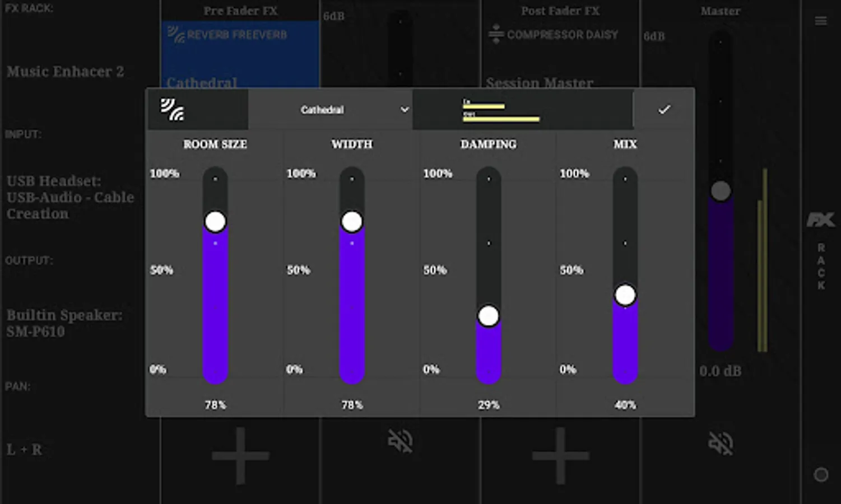Click the circle button at bottom right
Viewport: 841px width, 504px height.
(x=821, y=475)
